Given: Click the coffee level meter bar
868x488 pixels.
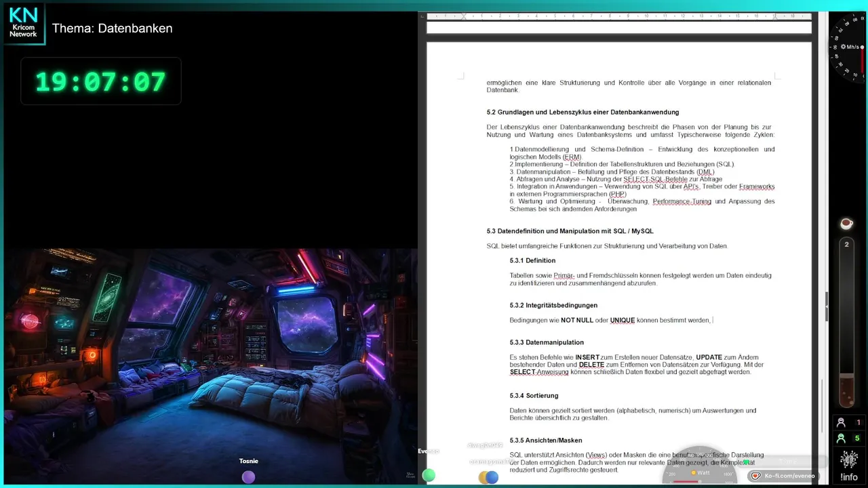Looking at the screenshot, I should pos(846,322).
